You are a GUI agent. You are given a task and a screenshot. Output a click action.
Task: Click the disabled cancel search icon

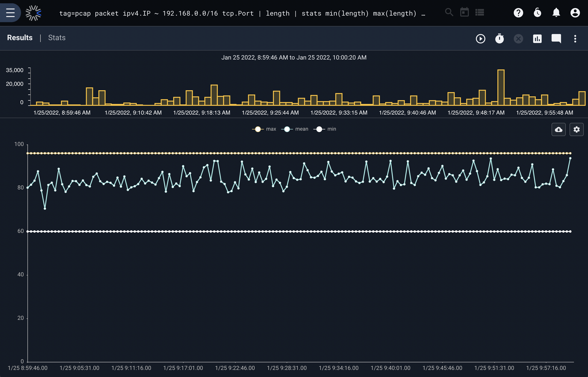(518, 39)
